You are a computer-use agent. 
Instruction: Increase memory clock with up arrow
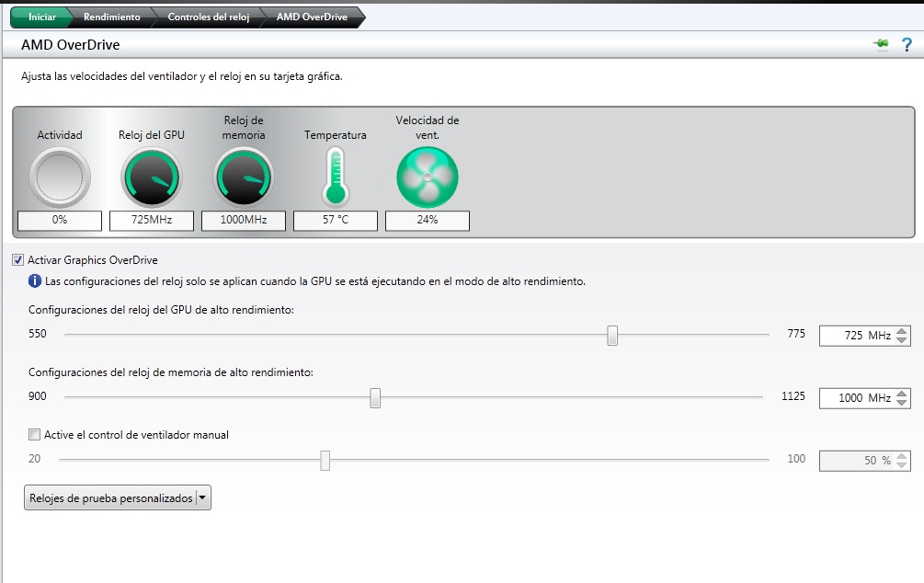[x=902, y=394]
